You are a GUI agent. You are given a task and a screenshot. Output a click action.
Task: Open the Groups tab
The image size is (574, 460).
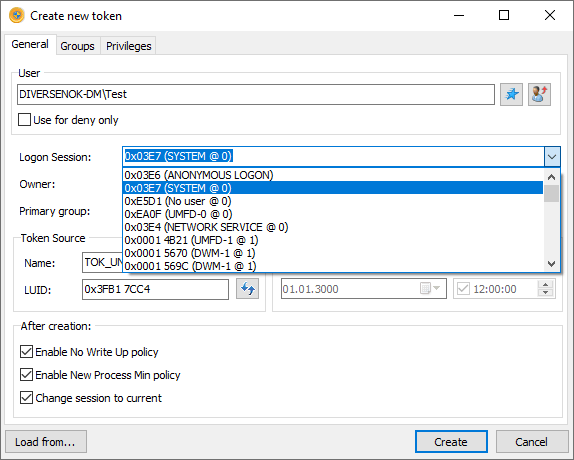click(x=77, y=46)
